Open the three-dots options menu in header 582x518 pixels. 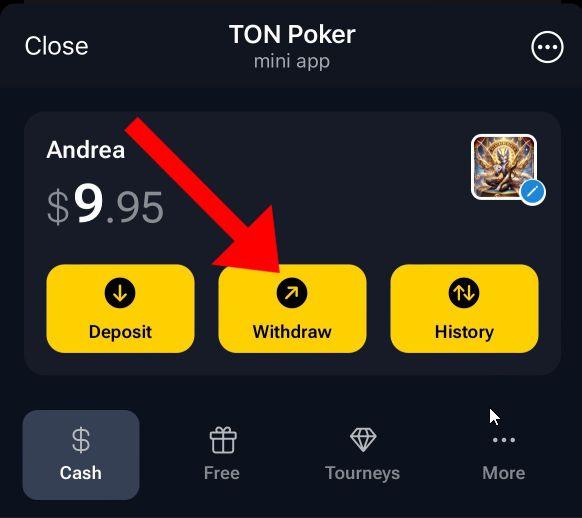[x=547, y=47]
